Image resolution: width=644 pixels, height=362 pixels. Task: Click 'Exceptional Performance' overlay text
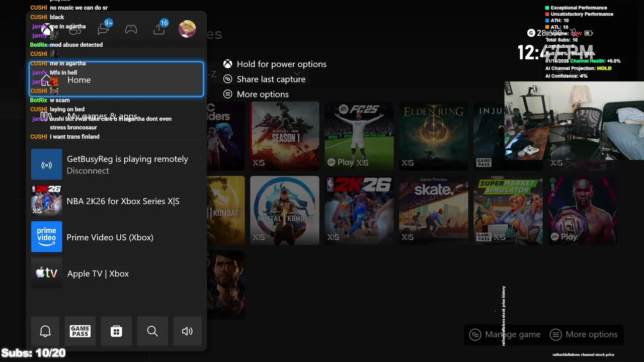click(x=579, y=8)
